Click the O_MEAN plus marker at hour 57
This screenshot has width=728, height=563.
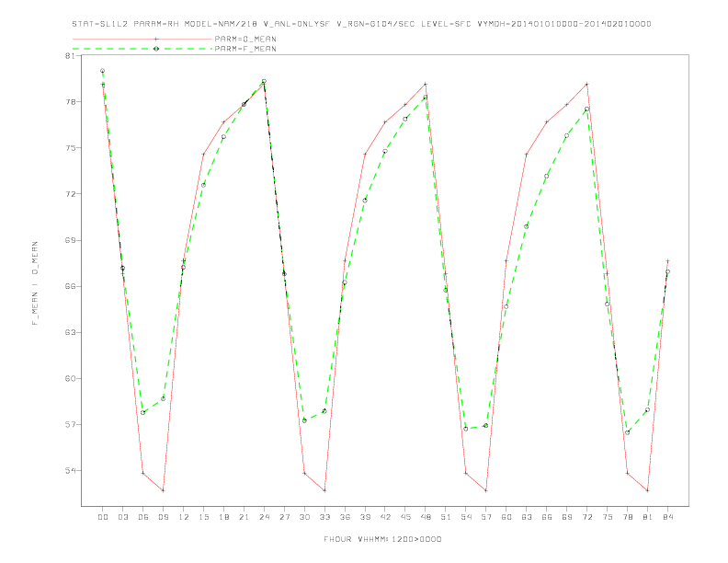coord(486,490)
